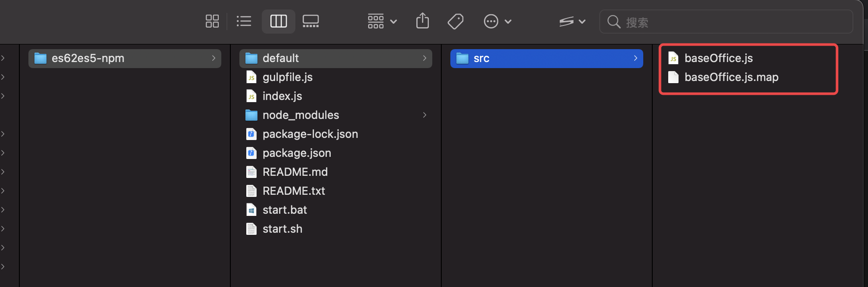
Task: Click the Share icon in toolbar
Action: [x=422, y=21]
